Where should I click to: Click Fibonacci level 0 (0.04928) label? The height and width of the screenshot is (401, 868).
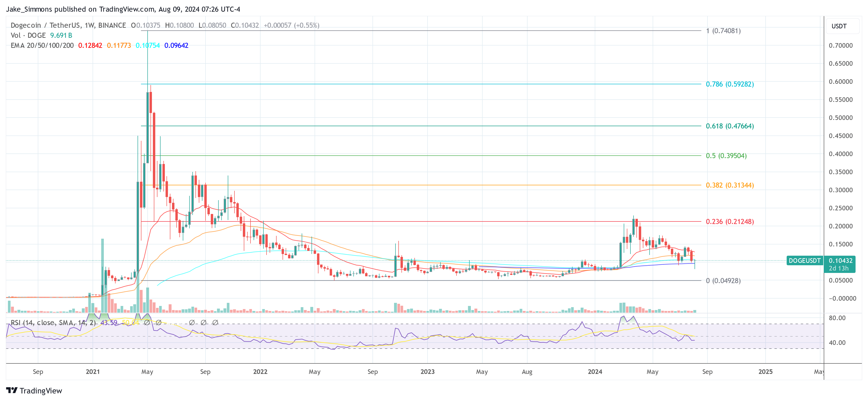723,281
